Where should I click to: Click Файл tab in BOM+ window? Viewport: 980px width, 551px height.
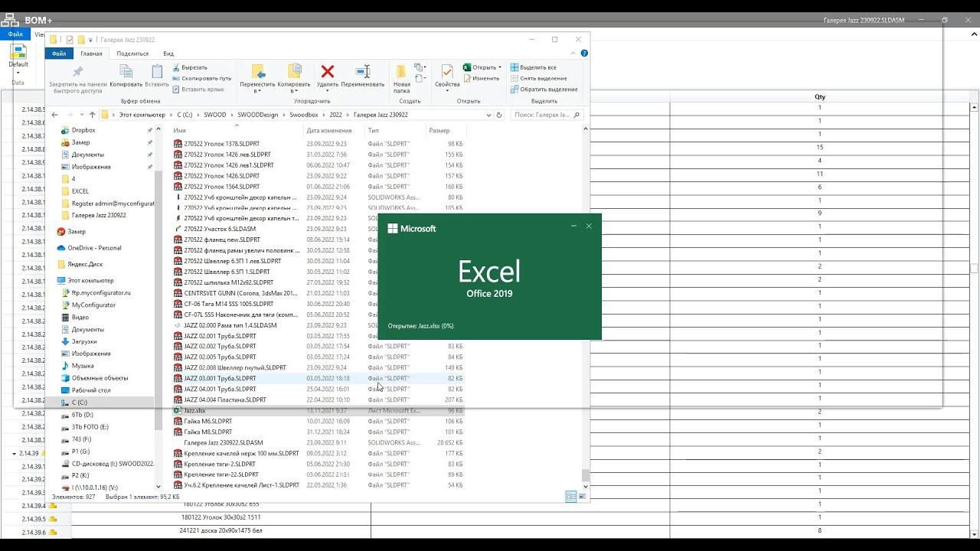[x=15, y=34]
